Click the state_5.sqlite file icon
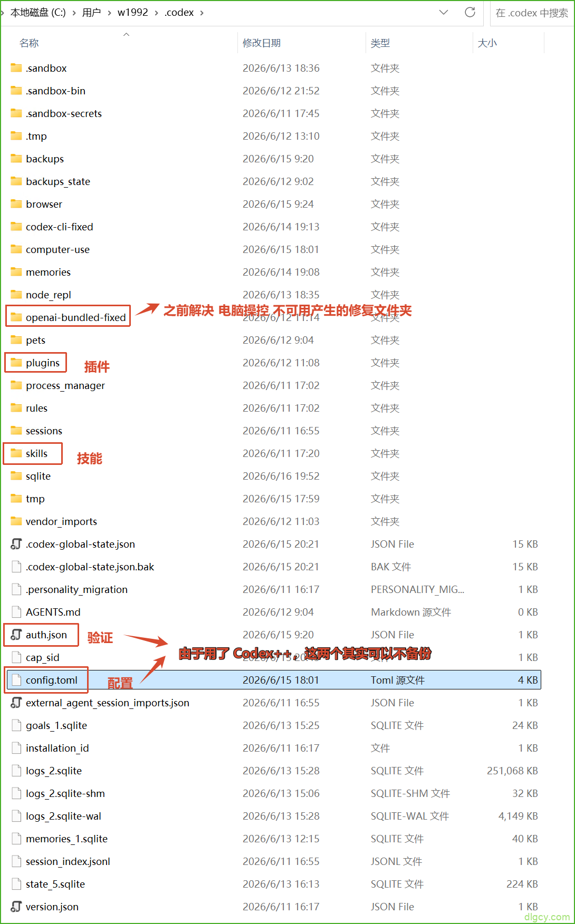575x924 pixels. 16,884
